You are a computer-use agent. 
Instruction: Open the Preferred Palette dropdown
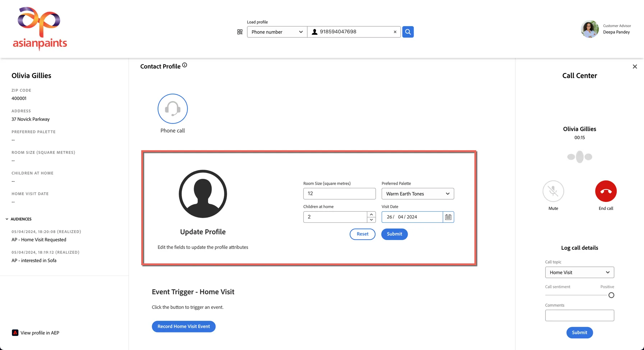(x=418, y=194)
